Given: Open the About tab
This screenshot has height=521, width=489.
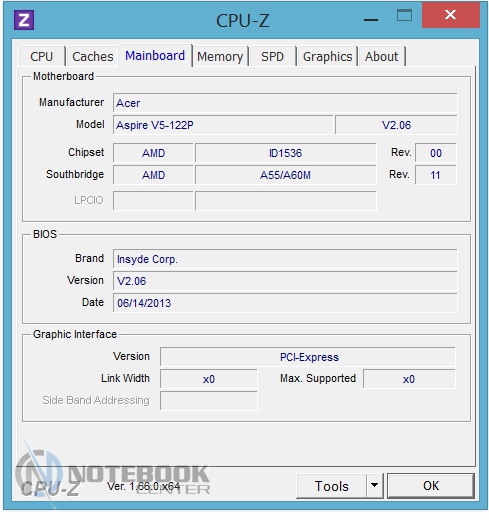Looking at the screenshot, I should click(381, 56).
